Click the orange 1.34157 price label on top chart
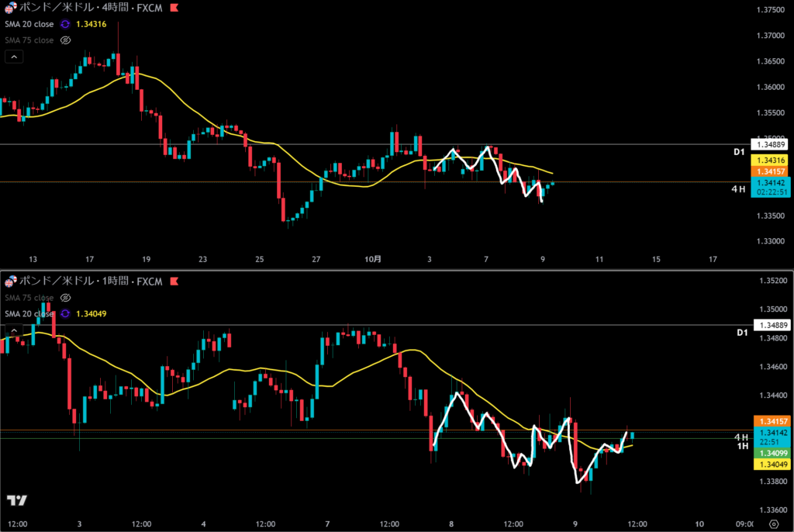 (770, 171)
